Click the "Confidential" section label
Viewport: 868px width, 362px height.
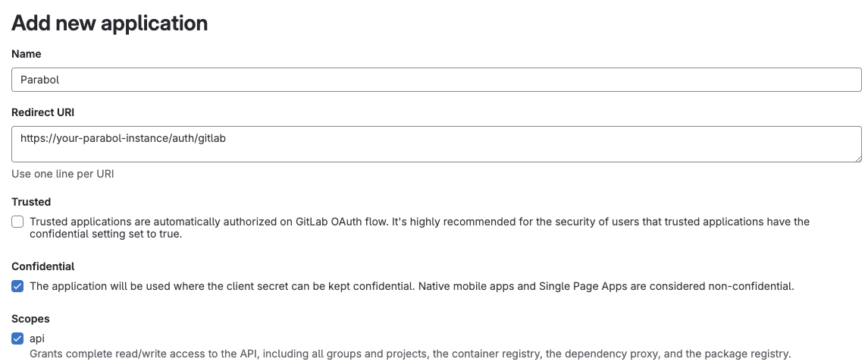tap(43, 266)
